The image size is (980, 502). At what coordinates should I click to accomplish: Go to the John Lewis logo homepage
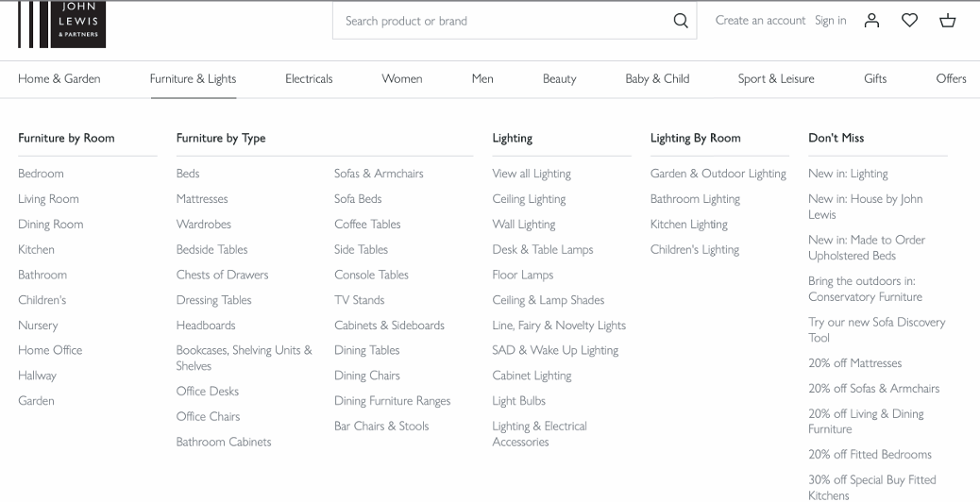click(62, 24)
